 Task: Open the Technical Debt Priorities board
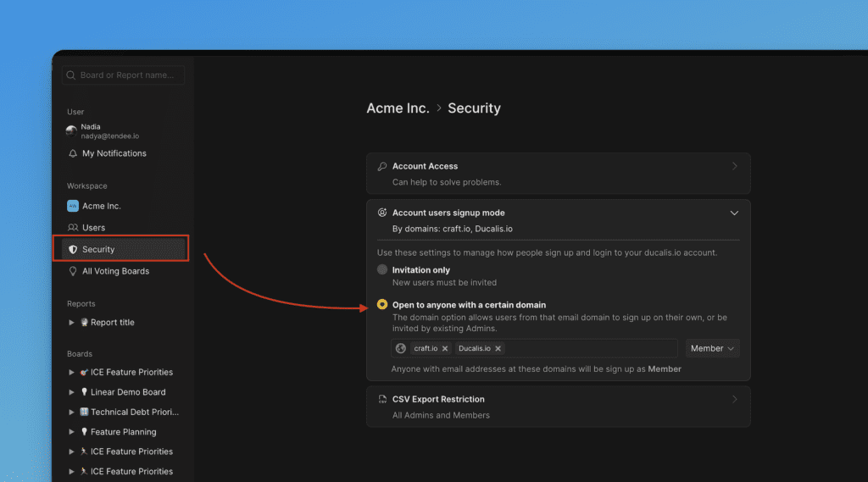[x=134, y=413]
